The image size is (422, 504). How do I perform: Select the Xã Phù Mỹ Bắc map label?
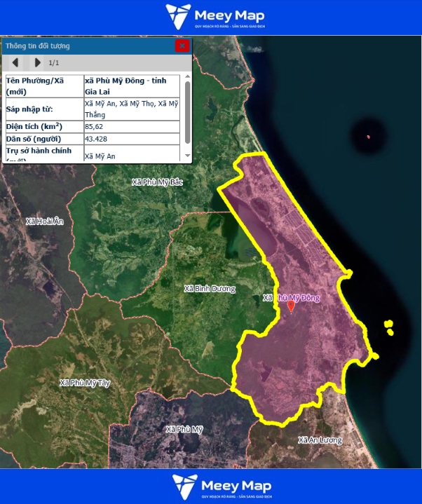[157, 182]
